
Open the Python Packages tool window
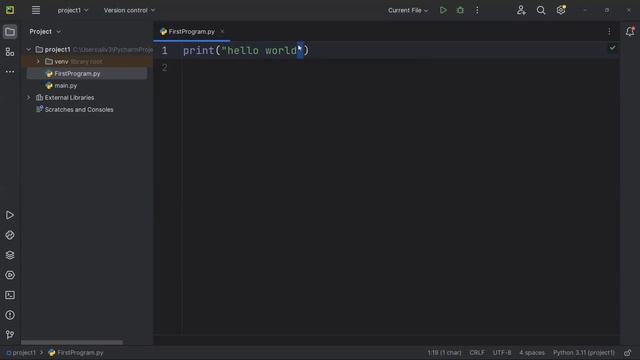(x=10, y=255)
